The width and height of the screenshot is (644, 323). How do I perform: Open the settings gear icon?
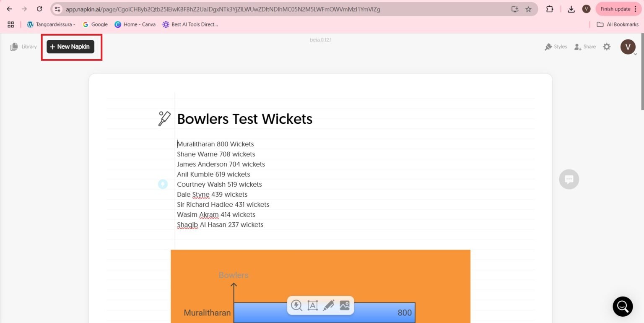coord(607,47)
